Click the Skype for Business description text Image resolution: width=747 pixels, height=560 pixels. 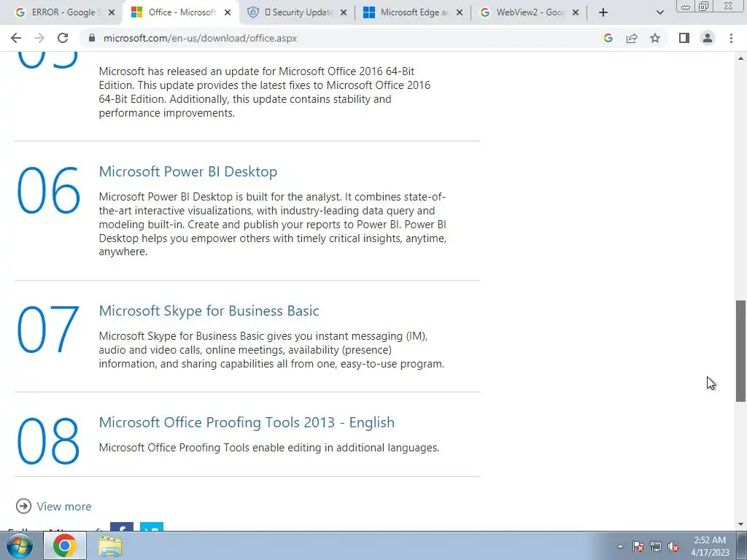click(271, 350)
